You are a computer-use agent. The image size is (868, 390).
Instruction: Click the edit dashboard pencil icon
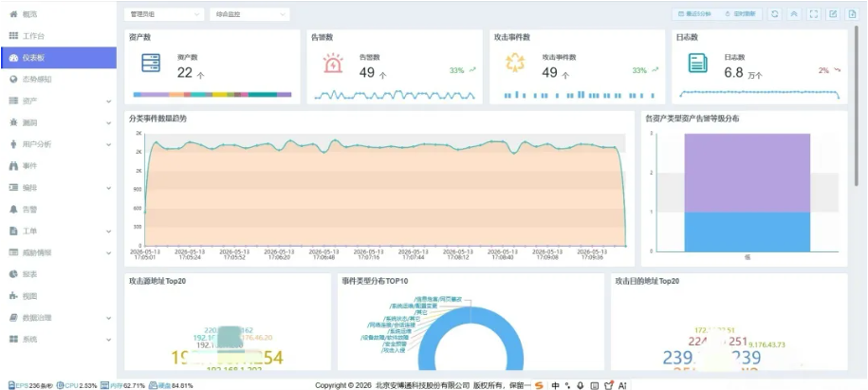click(x=832, y=14)
